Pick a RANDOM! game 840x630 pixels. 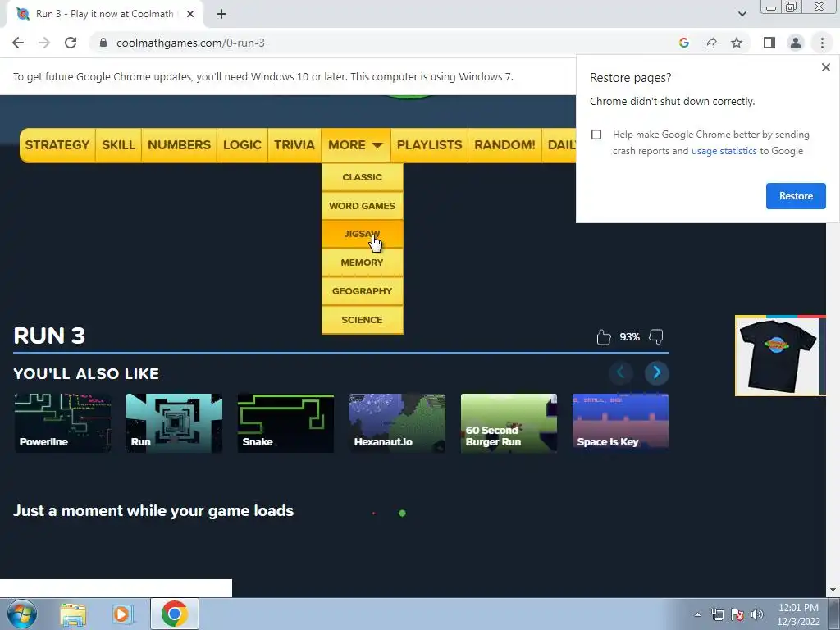coord(504,145)
